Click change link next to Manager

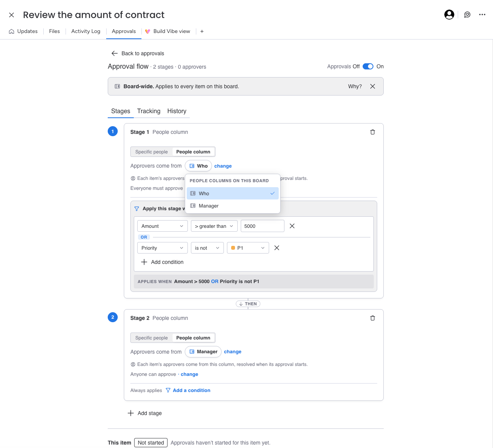pyautogui.click(x=233, y=352)
